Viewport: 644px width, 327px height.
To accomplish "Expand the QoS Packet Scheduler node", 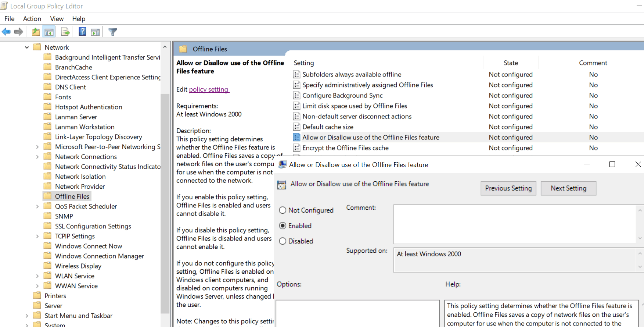I will 37,206.
